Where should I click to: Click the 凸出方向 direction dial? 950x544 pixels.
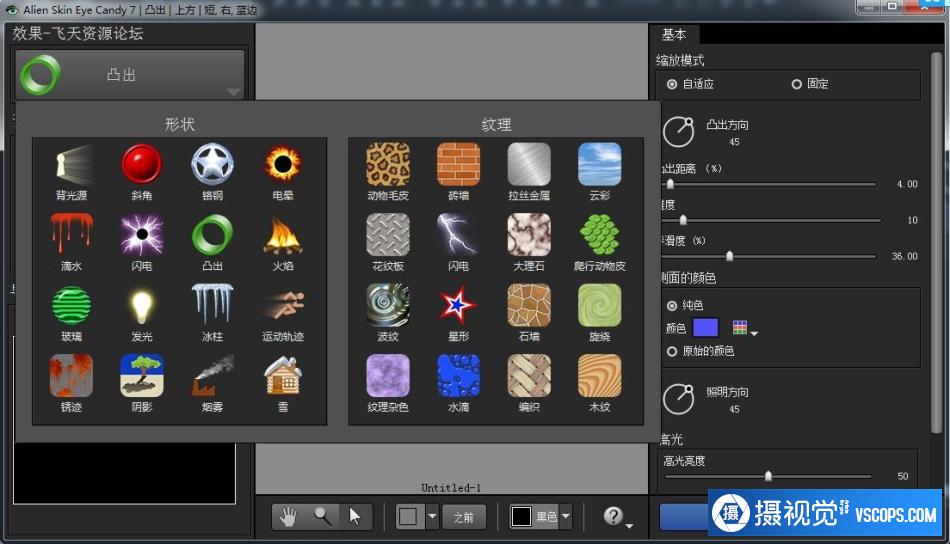click(x=679, y=132)
